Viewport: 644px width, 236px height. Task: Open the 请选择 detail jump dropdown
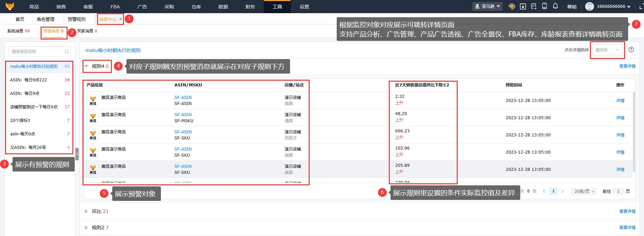[607, 50]
